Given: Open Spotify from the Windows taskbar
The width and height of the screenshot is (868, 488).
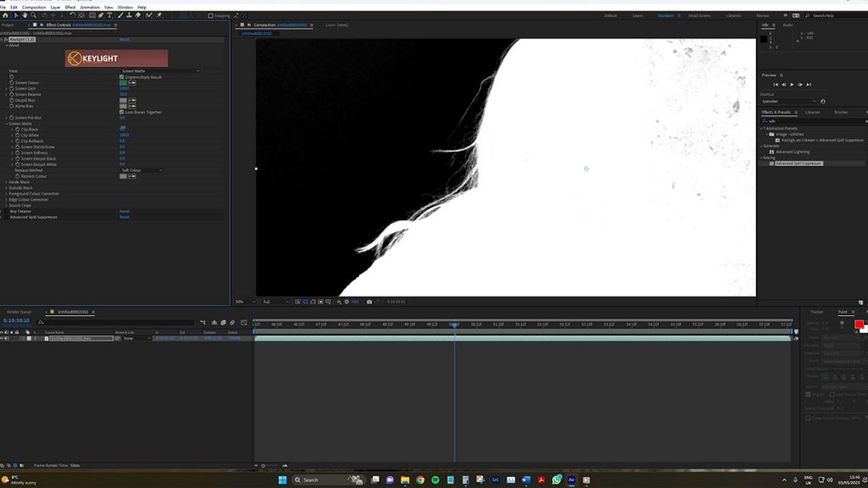Looking at the screenshot, I should tap(435, 480).
